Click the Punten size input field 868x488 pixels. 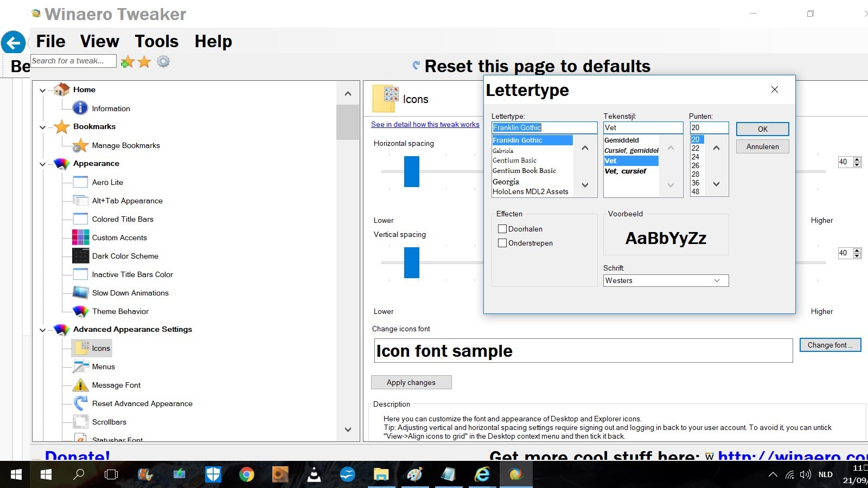(x=709, y=127)
